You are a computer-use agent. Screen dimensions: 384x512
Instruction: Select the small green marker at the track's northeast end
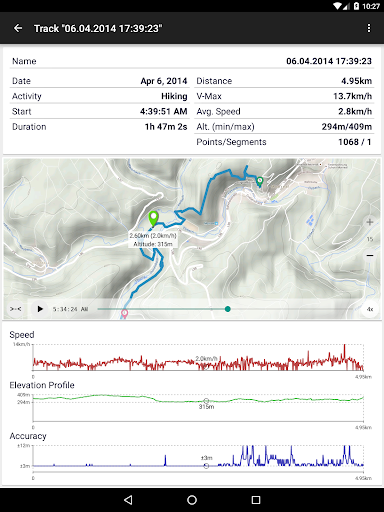[259, 182]
